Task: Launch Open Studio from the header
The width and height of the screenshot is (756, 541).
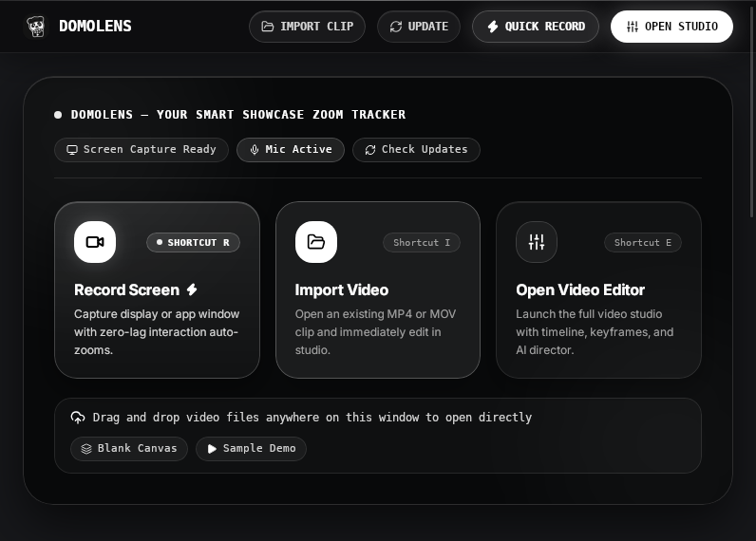Action: point(671,27)
